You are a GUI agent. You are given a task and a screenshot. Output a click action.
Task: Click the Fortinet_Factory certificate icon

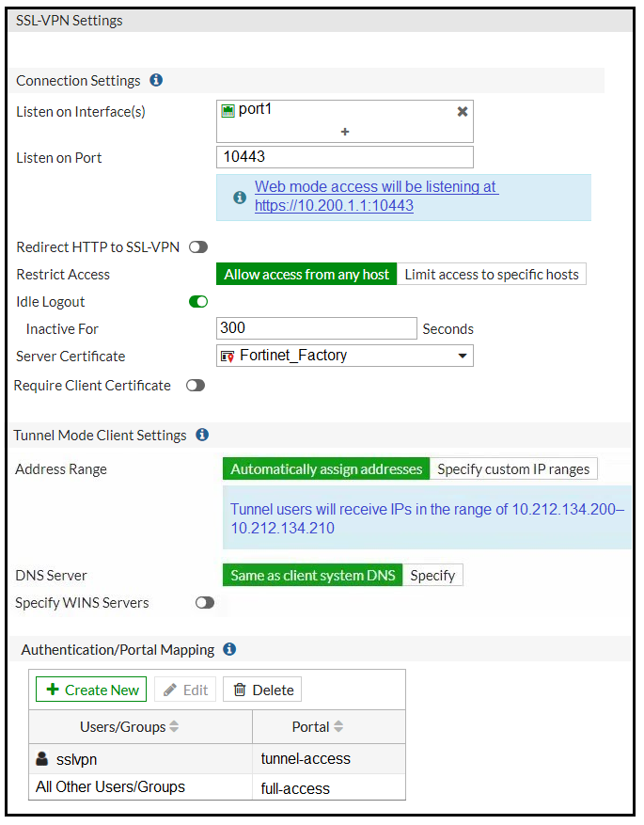pos(228,357)
